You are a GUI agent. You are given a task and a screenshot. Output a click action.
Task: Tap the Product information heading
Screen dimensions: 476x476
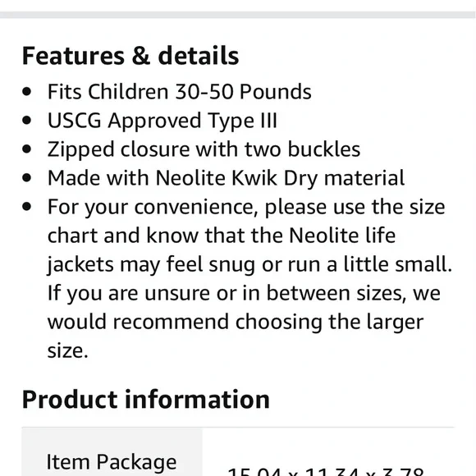coord(146,400)
